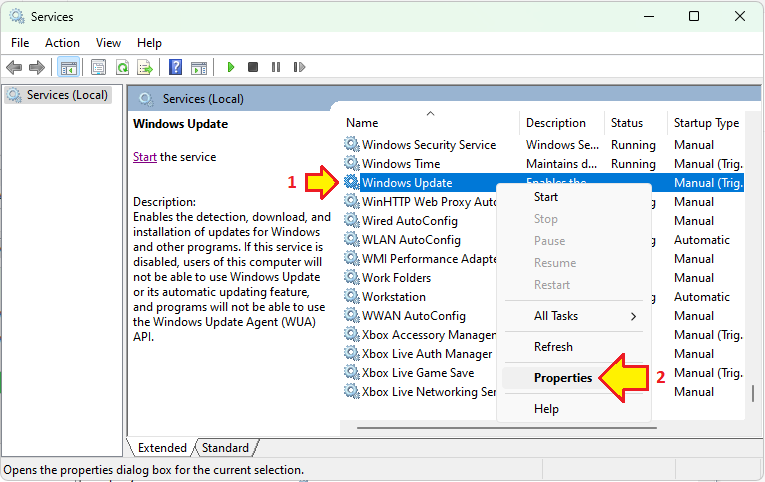Click Services (Local) header in details pane
Image resolution: width=765 pixels, height=482 pixels.
[x=203, y=99]
